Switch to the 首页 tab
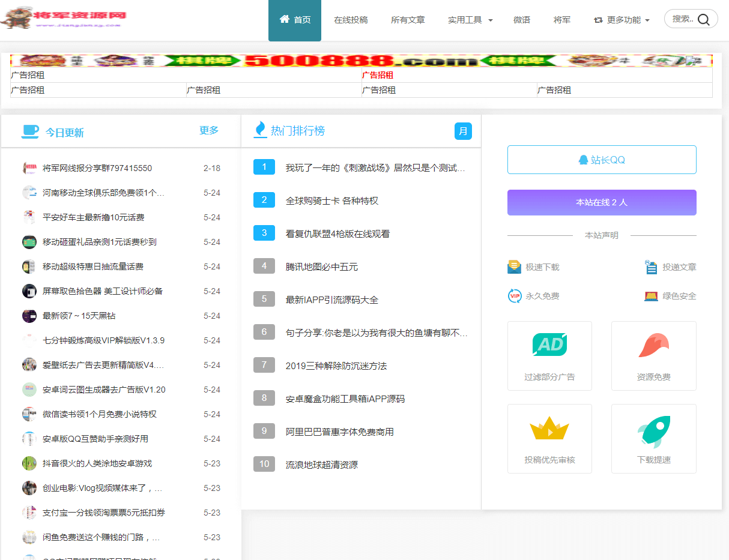This screenshot has width=729, height=560. point(295,19)
